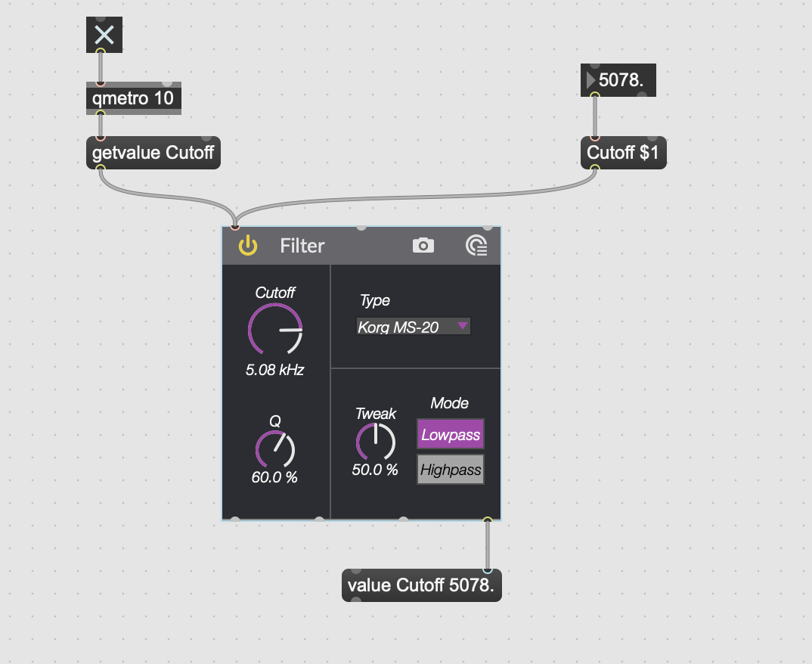Viewport: 812px width, 664px height.
Task: Toggle the Filter power bypass icon
Action: [248, 246]
